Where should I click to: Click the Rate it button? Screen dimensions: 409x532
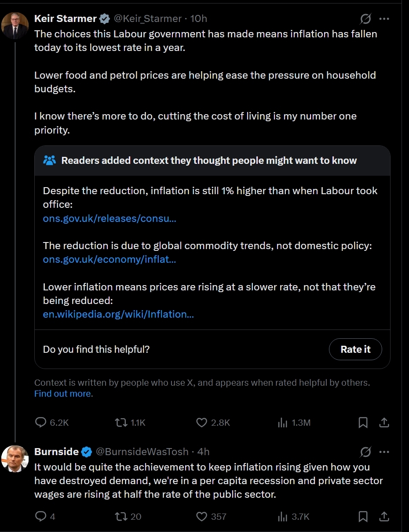click(x=355, y=349)
